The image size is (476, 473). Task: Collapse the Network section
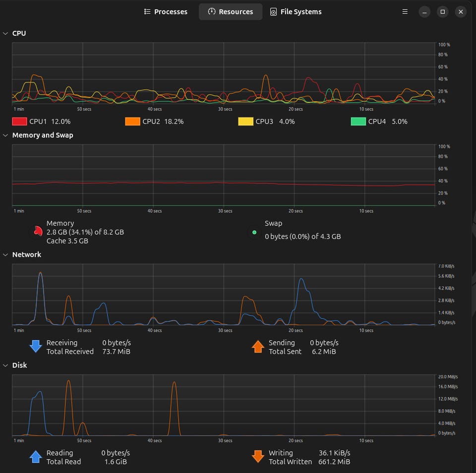point(5,255)
